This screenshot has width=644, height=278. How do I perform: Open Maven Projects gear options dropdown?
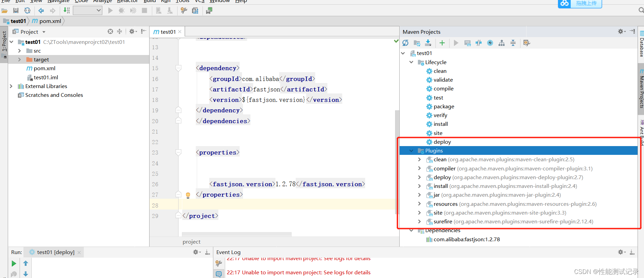pos(622,31)
